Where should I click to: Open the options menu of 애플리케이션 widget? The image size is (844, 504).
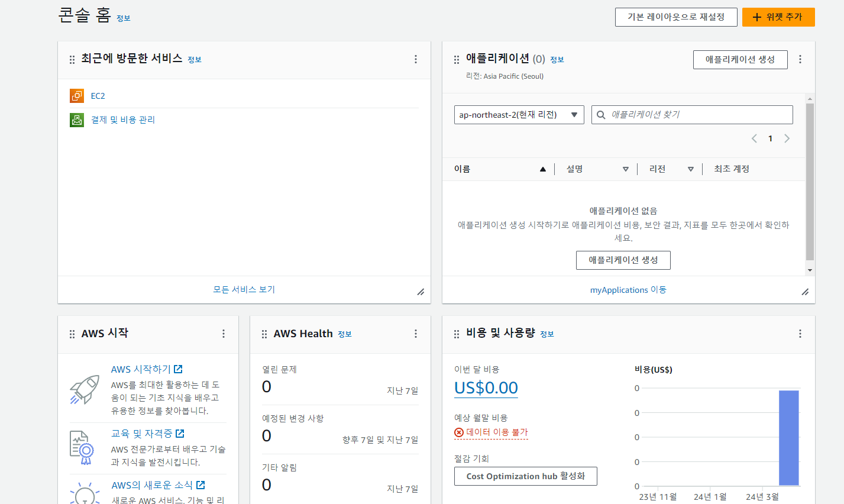point(800,59)
